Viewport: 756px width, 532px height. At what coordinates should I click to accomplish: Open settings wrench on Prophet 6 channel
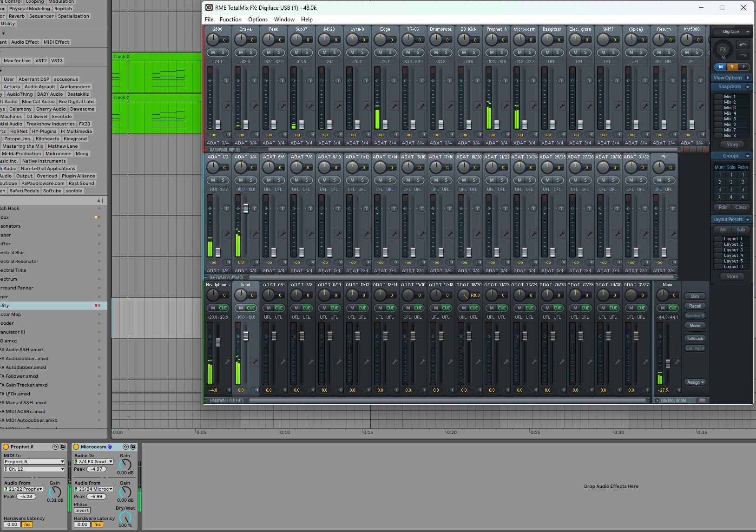506,106
